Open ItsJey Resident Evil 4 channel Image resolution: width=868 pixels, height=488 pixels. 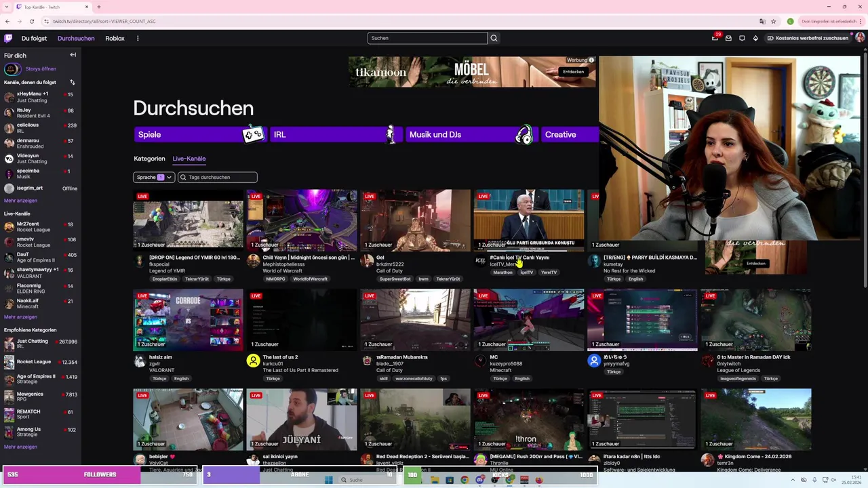(41, 113)
